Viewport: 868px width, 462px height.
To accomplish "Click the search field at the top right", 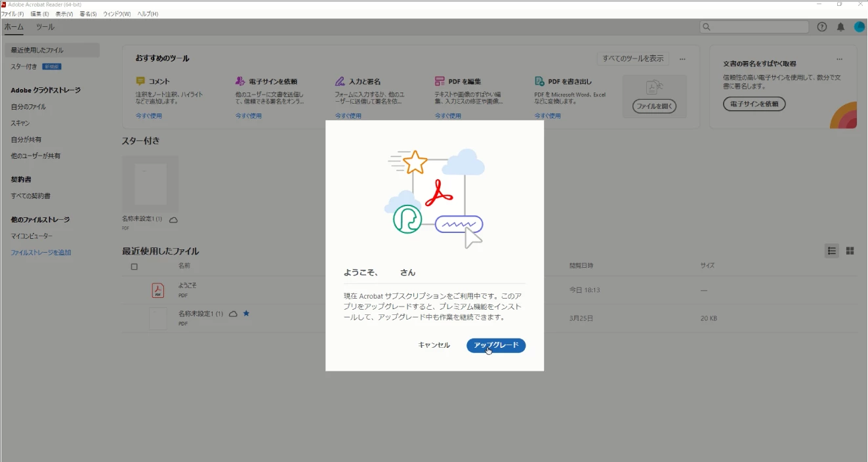I will coord(754,27).
